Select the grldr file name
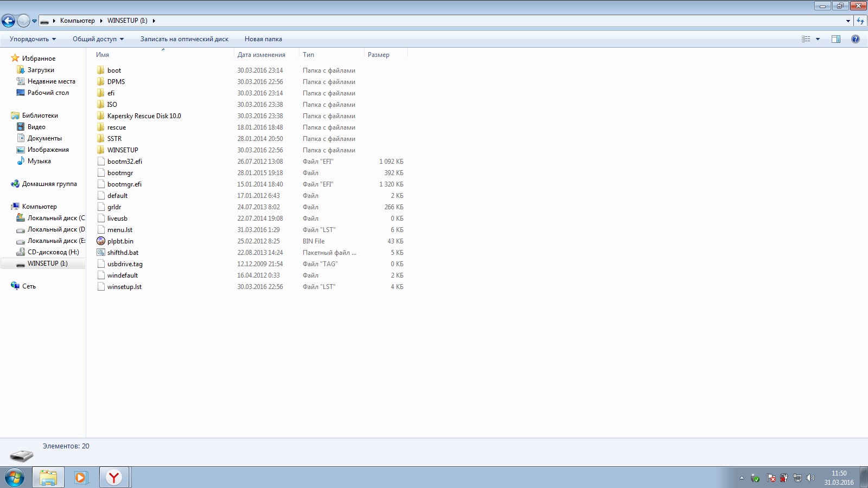 pos(114,207)
